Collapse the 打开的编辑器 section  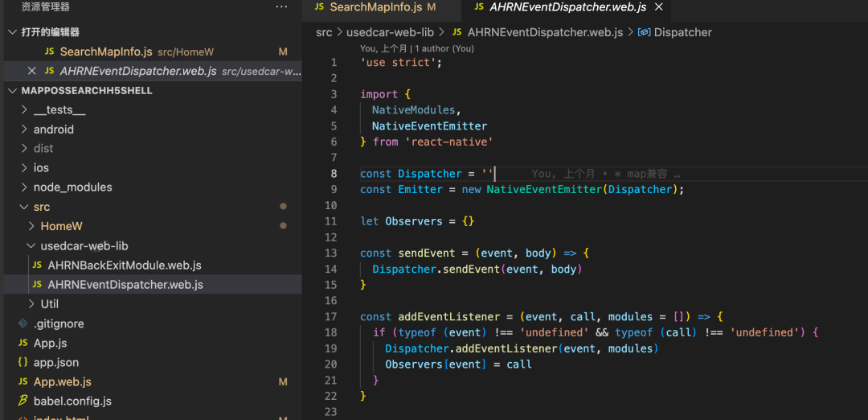coord(13,32)
